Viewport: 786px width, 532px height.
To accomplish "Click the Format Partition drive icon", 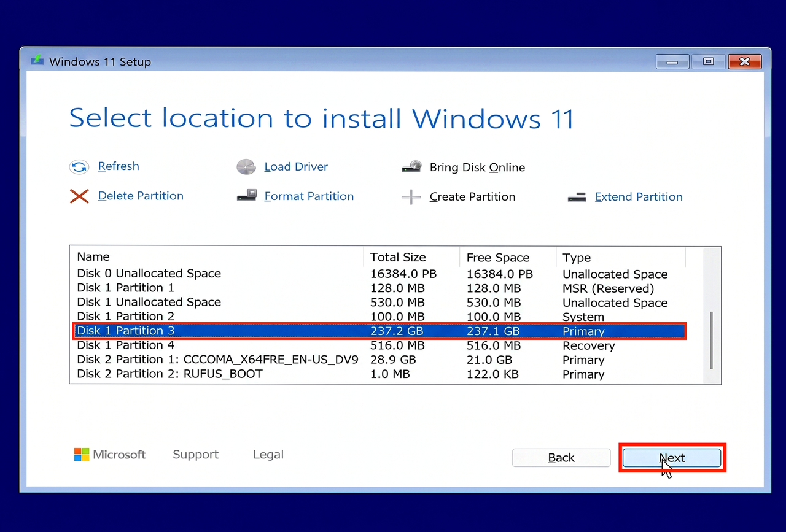I will [x=246, y=196].
